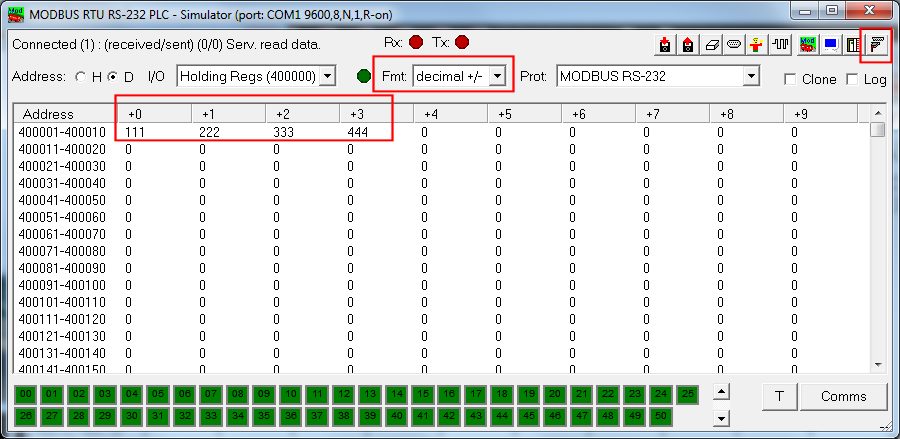Click the +2 column header
Screen dimensions: 900x439
click(302, 114)
